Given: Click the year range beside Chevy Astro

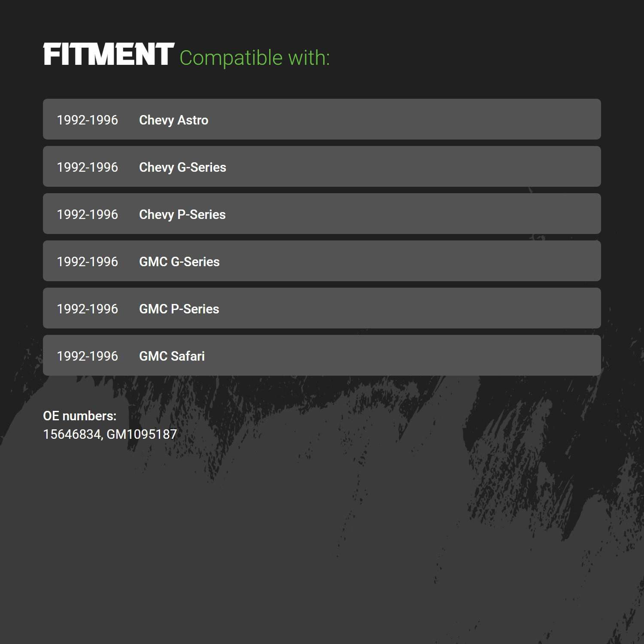Looking at the screenshot, I should (x=87, y=120).
